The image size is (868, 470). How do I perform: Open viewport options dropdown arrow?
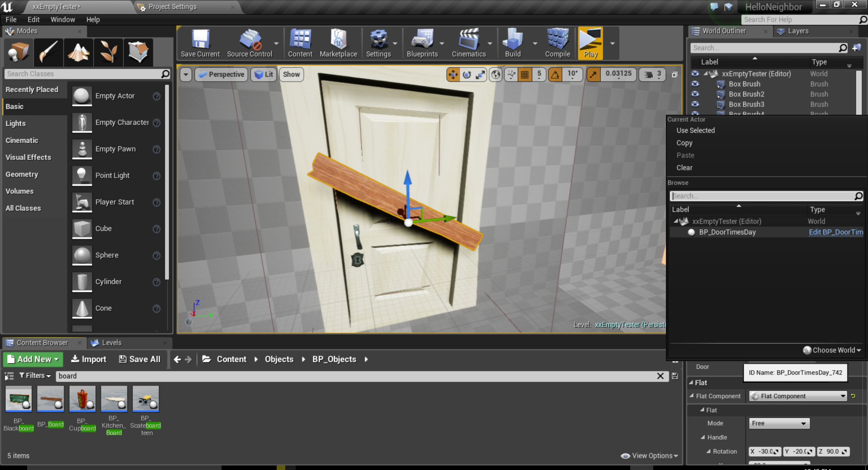(186, 75)
